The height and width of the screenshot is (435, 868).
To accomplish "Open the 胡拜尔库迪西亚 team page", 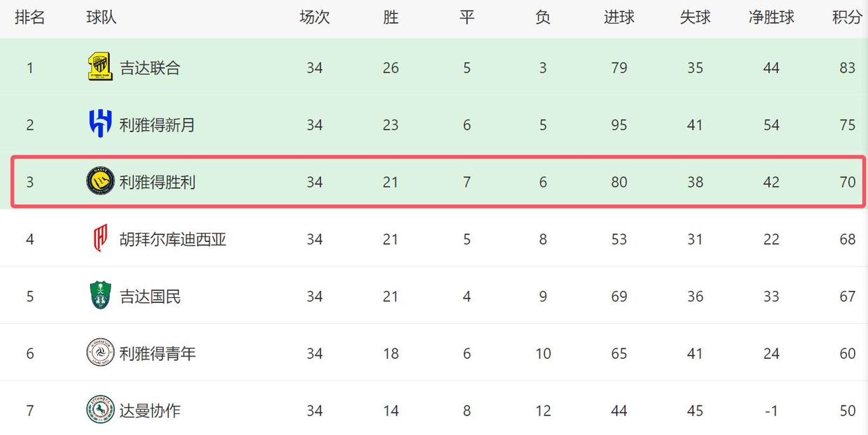I will pyautogui.click(x=173, y=240).
